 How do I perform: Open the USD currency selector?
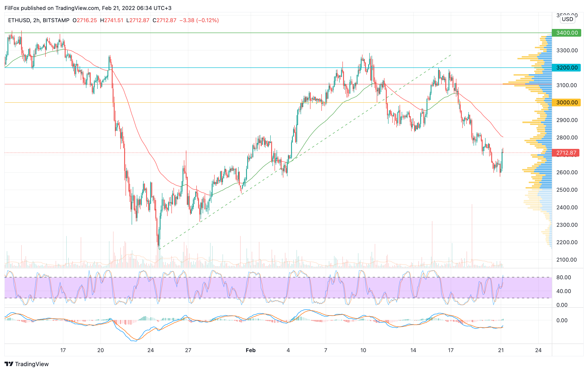[567, 19]
